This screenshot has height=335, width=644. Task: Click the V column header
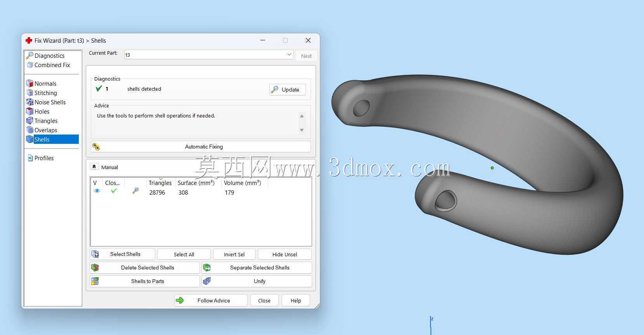(95, 183)
